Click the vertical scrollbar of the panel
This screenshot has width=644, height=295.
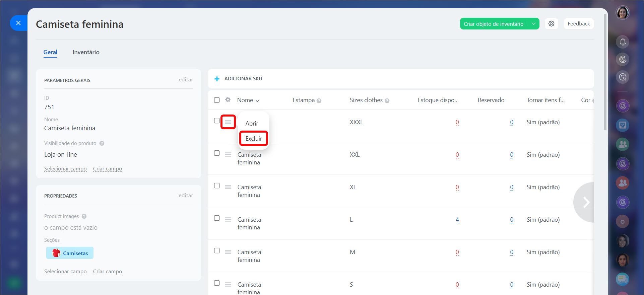605,72
